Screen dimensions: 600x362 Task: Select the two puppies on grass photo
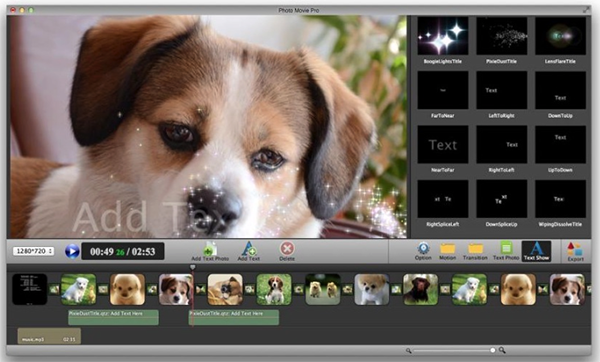tap(323, 289)
